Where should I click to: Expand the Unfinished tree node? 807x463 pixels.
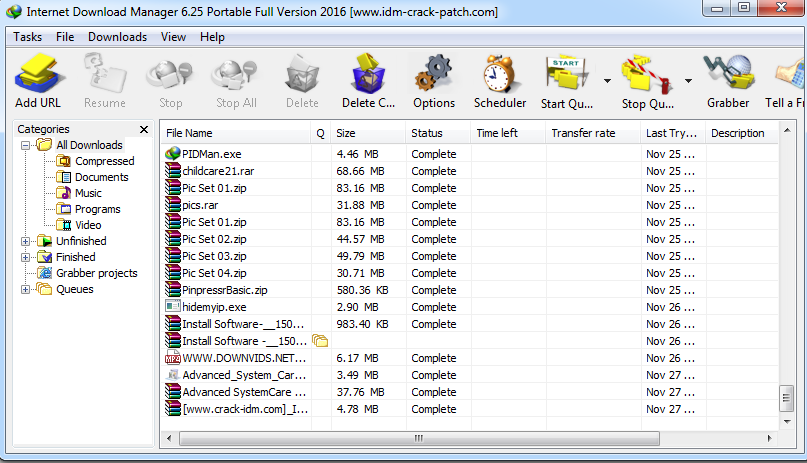coord(25,241)
